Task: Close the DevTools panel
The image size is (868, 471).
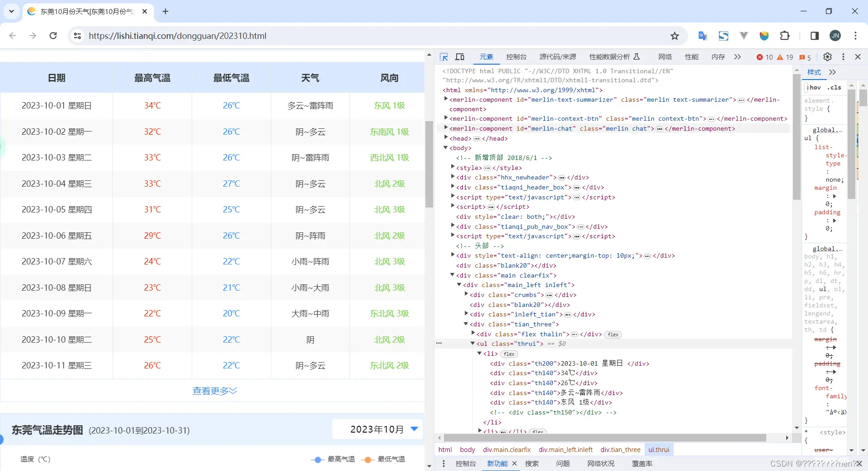Action: pos(858,57)
